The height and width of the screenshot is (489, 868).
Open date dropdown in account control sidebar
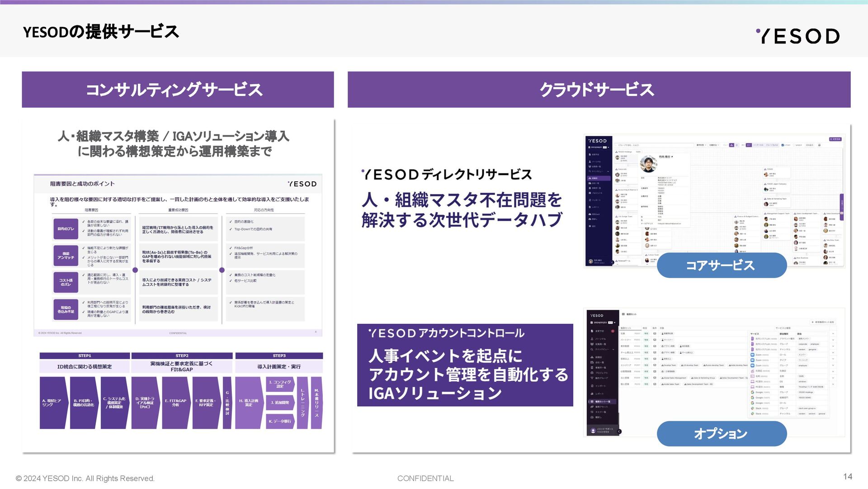click(x=614, y=323)
